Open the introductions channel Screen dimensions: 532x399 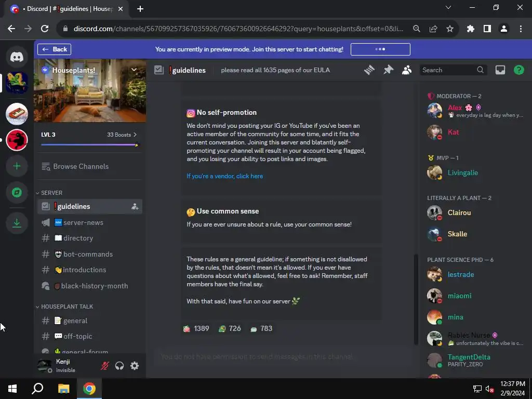tap(89, 270)
